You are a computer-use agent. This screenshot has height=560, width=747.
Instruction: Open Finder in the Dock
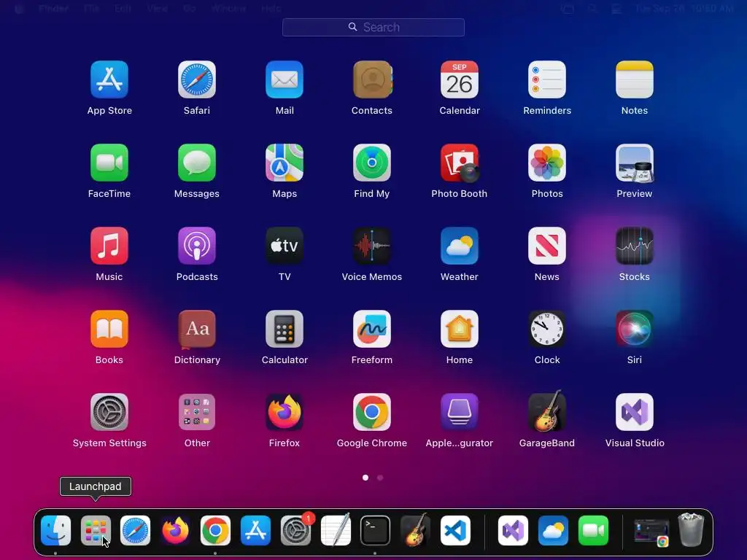tap(55, 531)
